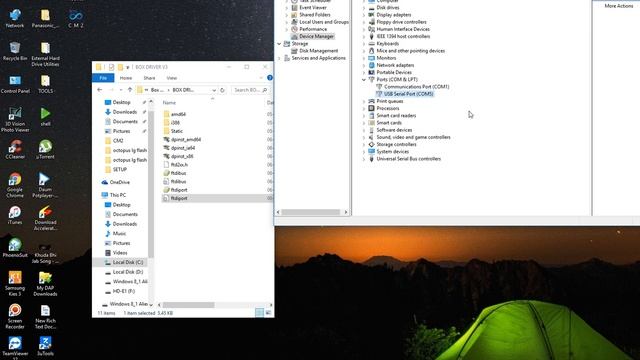This screenshot has width=640, height=360.
Task: Open the Network desktop icon
Action: 15,18
